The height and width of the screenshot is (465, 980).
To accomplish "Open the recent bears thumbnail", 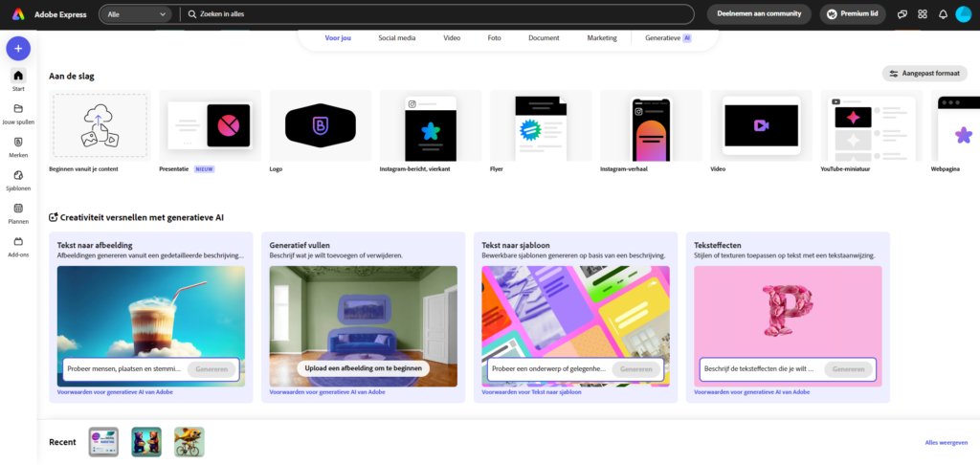I will pyautogui.click(x=146, y=442).
